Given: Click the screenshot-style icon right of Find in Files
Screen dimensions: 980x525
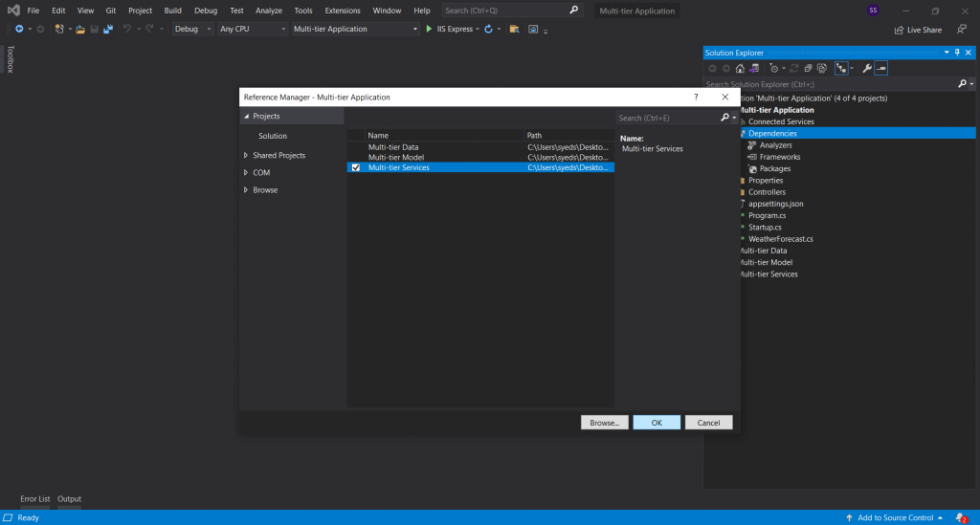Looking at the screenshot, I should [533, 29].
